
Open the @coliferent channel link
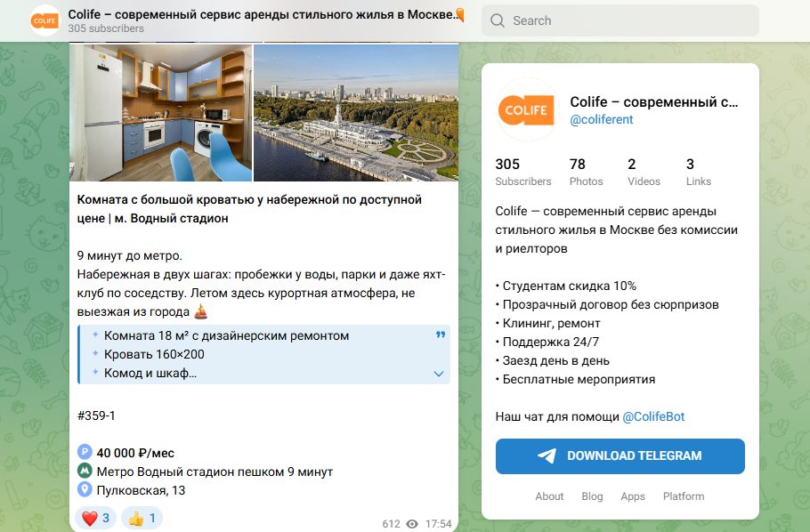pyautogui.click(x=602, y=119)
